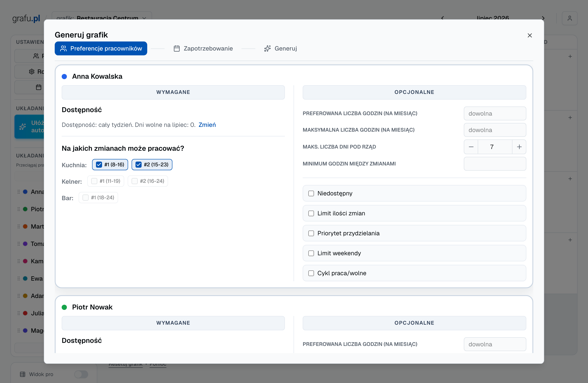Open the Preferencje pracowników step
The height and width of the screenshot is (383, 588).
[101, 48]
